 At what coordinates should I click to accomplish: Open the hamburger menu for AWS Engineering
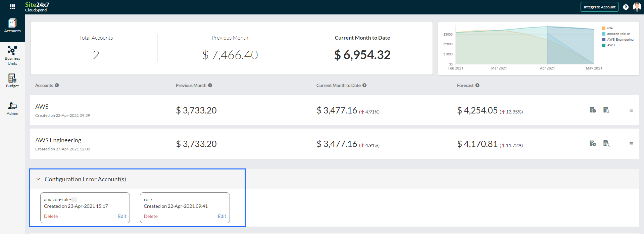click(631, 144)
